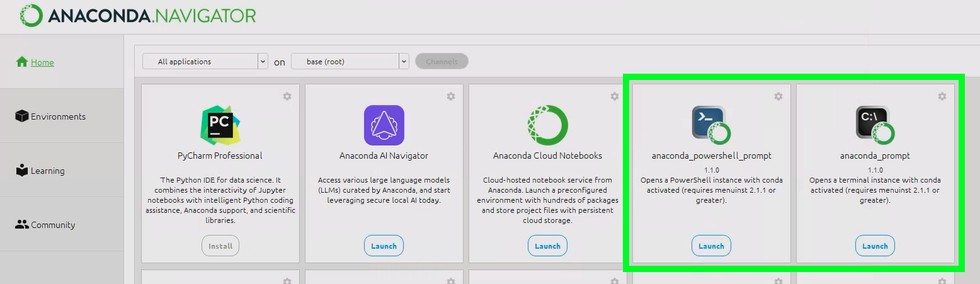Click the Channels button
Image resolution: width=980 pixels, height=284 pixels.
point(442,62)
